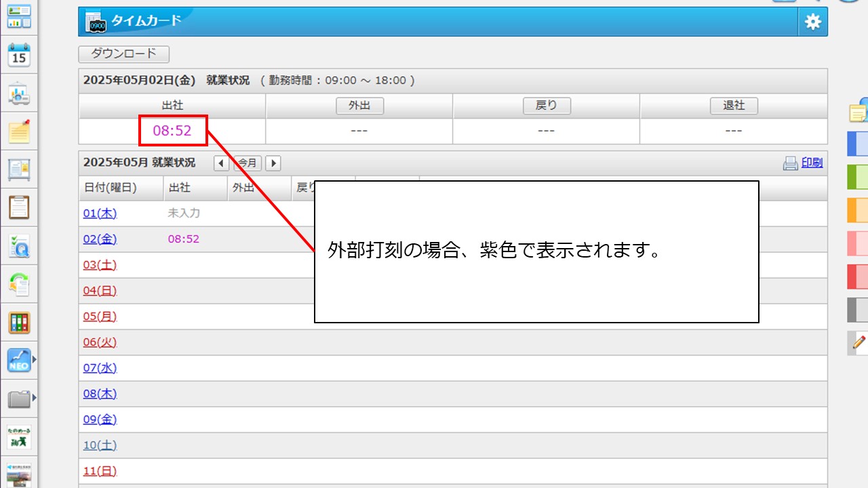Image resolution: width=868 pixels, height=488 pixels.
Task: Open the calendar icon showing 15
Action: point(19,55)
